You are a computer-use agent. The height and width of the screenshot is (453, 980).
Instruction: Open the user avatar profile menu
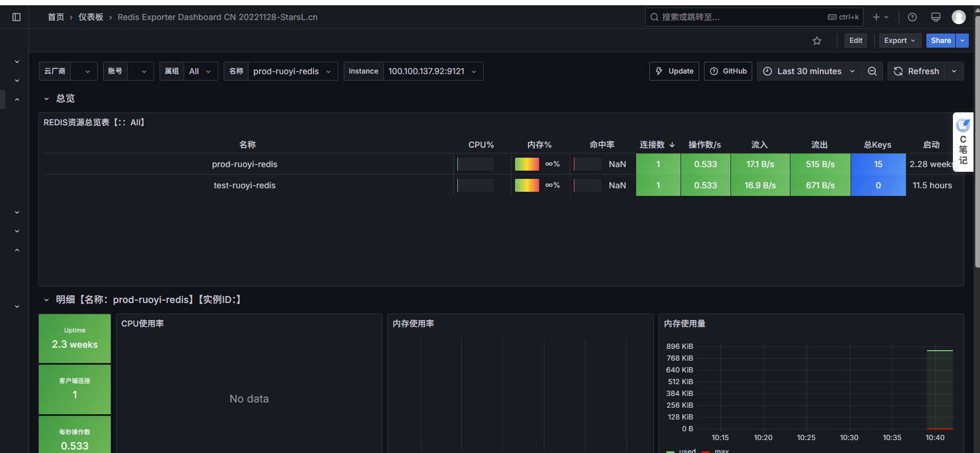[959, 17]
